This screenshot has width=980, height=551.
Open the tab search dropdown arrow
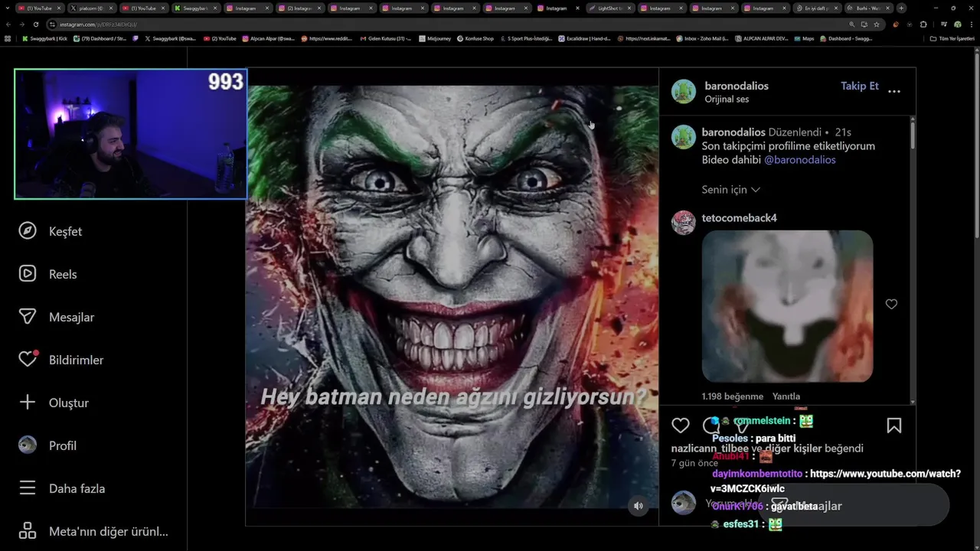[6, 8]
